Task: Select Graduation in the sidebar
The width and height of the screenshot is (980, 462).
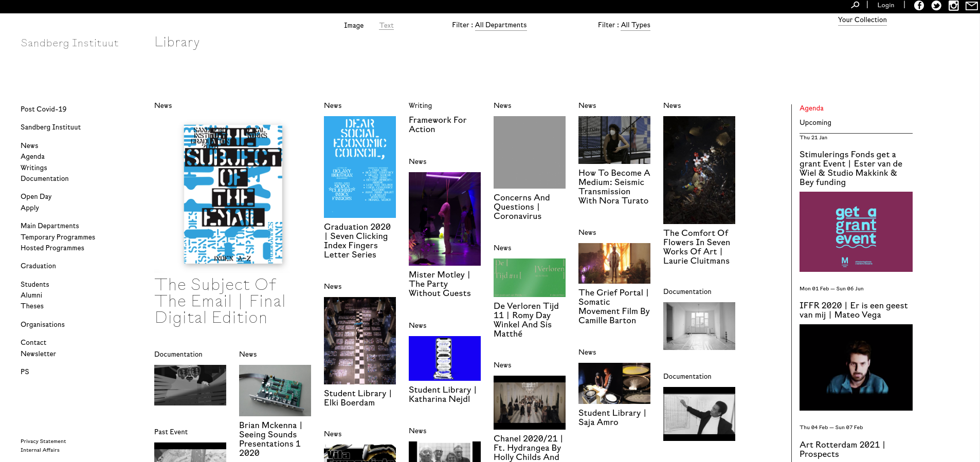Action: tap(38, 266)
